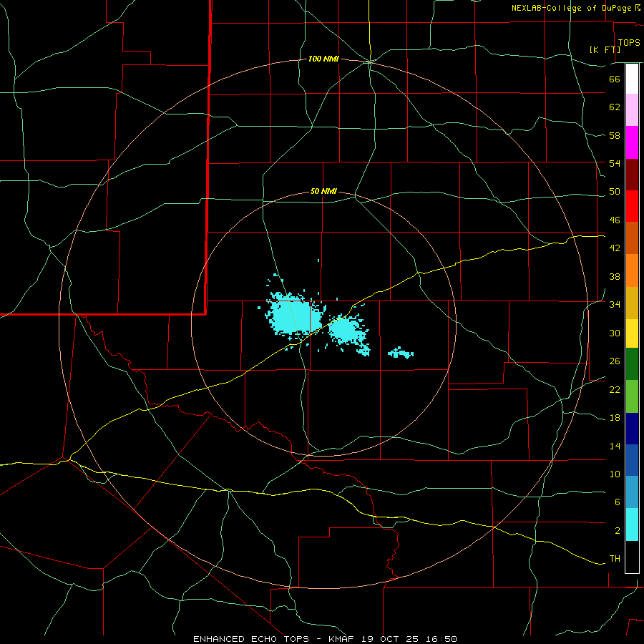The height and width of the screenshot is (644, 644).
Task: Click the navy blue legend swatch
Action: 632,429
